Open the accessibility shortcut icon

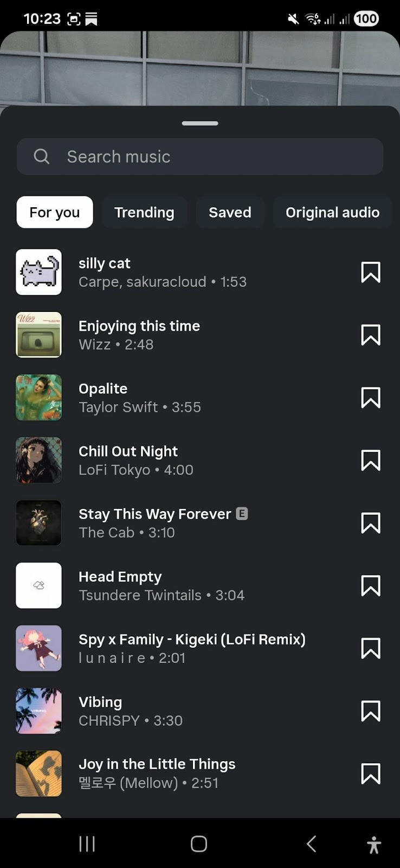click(x=373, y=844)
